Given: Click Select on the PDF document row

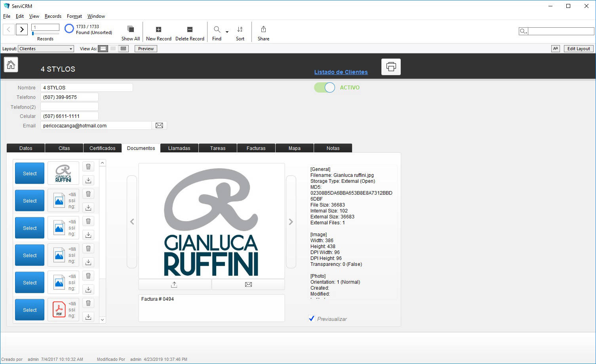Looking at the screenshot, I should click(30, 310).
